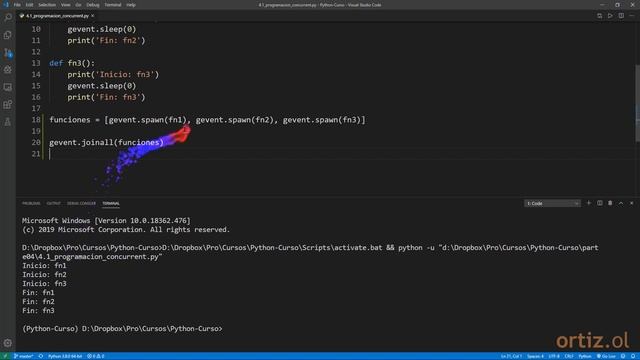Screen dimensions: 640x360
Task: Click the Go Live status bar button
Action: point(607,356)
